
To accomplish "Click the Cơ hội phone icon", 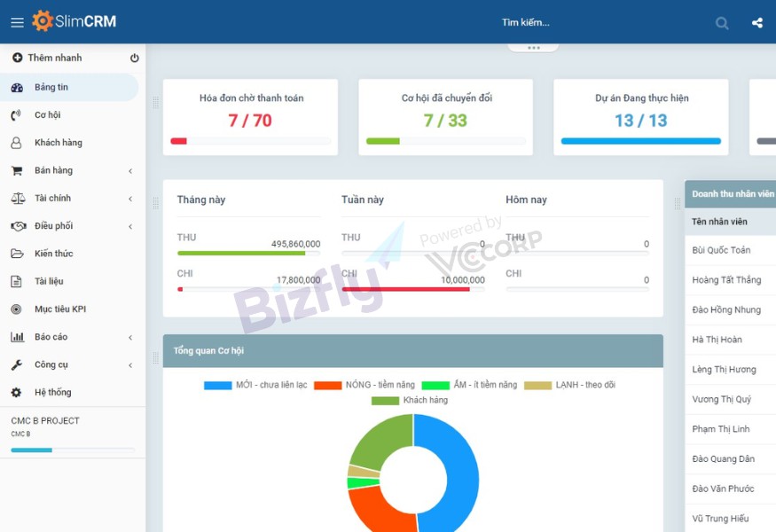I will coord(16,115).
